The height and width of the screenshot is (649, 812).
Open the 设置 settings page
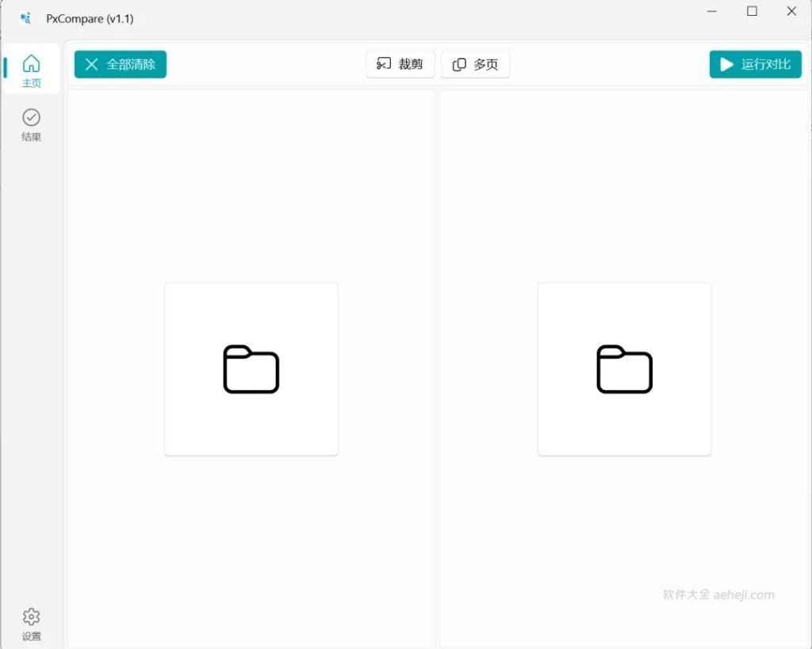point(32,623)
